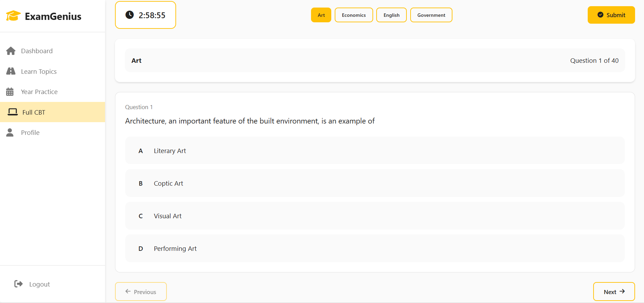Select option A Literary Art
This screenshot has height=303, width=644.
375,151
